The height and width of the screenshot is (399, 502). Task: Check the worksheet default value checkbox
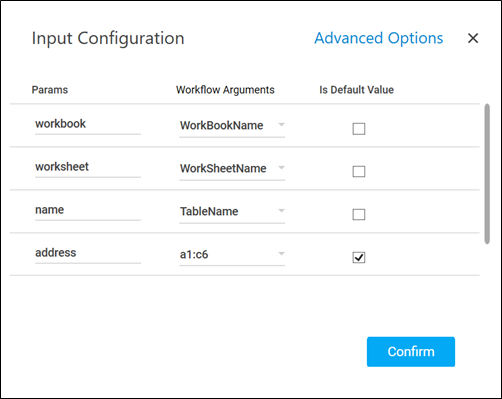[359, 172]
